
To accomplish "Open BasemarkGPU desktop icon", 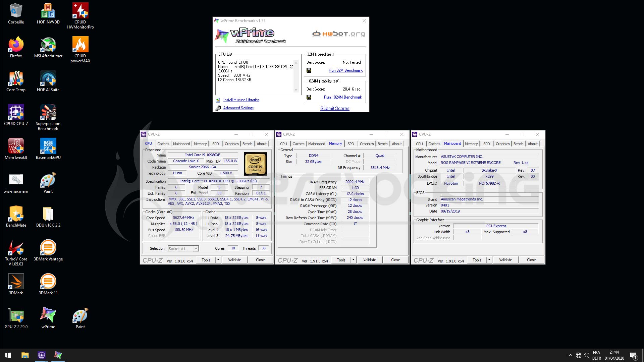I will [48, 149].
